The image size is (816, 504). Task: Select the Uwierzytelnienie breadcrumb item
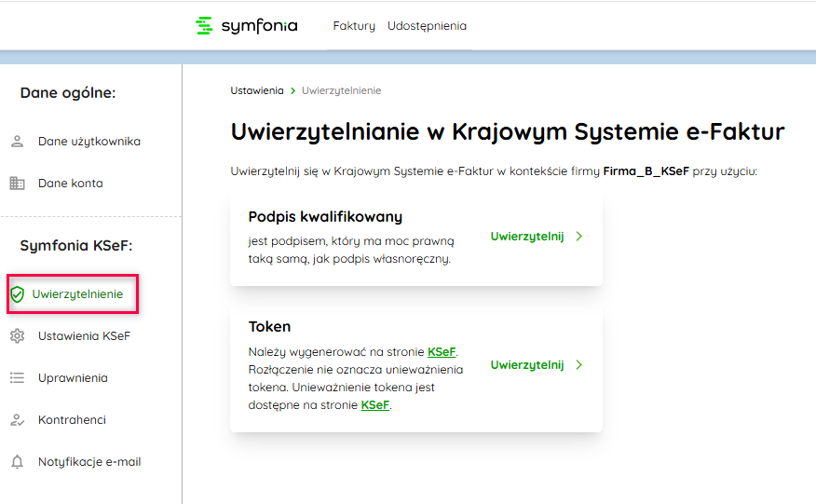(x=341, y=90)
